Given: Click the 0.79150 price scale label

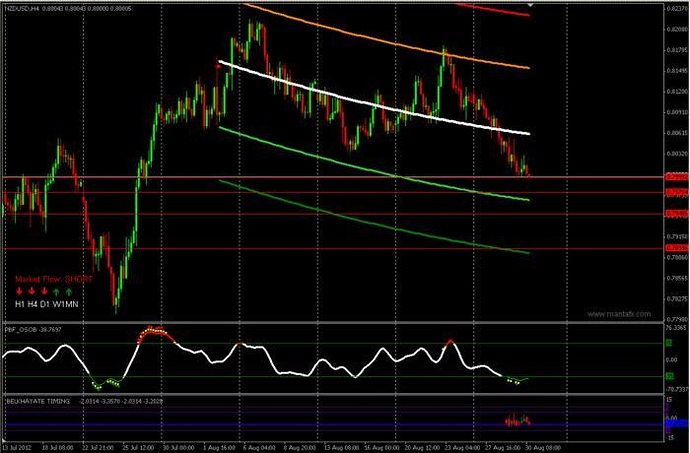Looking at the screenshot, I should click(677, 236).
